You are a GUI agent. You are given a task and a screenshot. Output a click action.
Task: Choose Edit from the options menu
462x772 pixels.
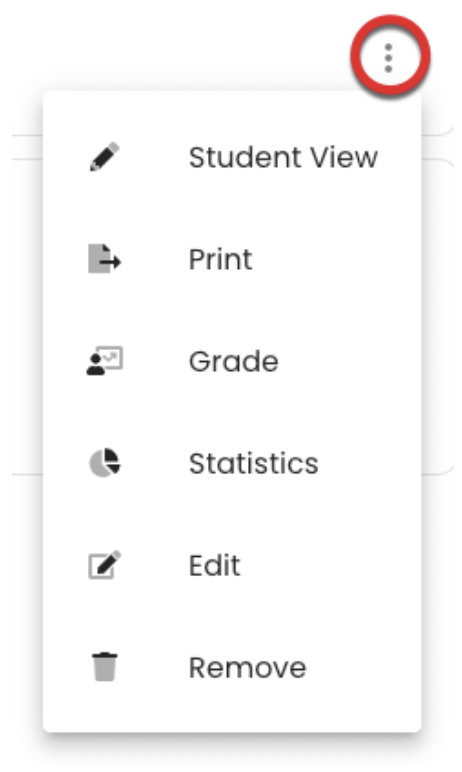(x=232, y=565)
